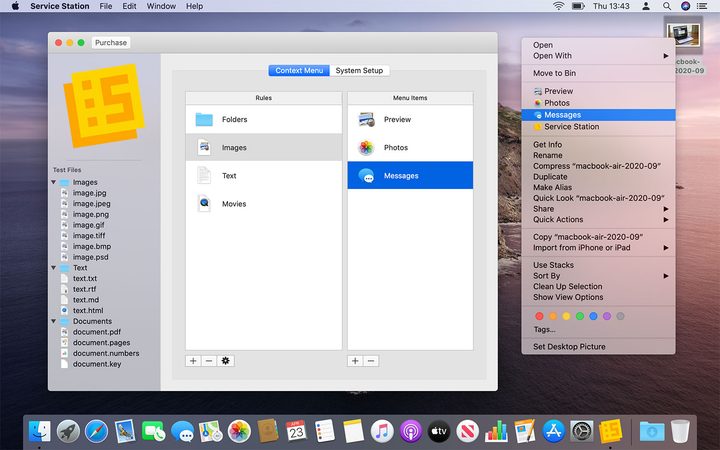Image resolution: width=720 pixels, height=450 pixels.
Task: Open Service Station icon in Dock
Action: point(610,431)
